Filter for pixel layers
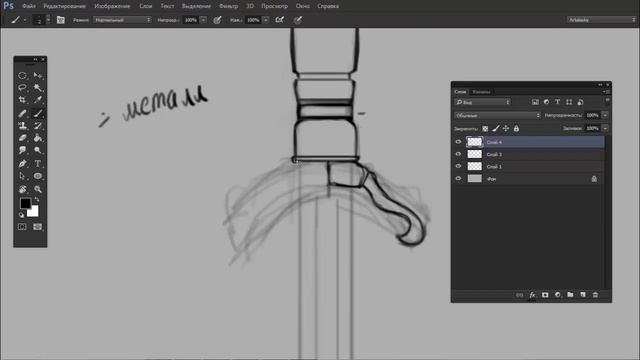 535,102
